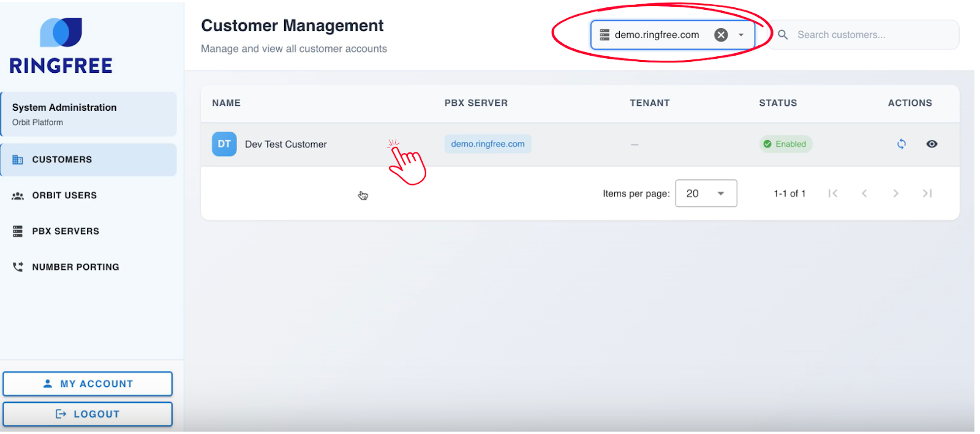Click the My Account button
Viewport: 980px width, 434px height.
click(x=88, y=384)
